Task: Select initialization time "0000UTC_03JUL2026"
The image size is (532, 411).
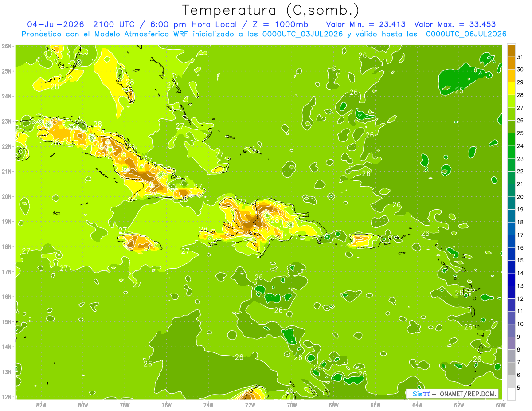Action: 303,34
